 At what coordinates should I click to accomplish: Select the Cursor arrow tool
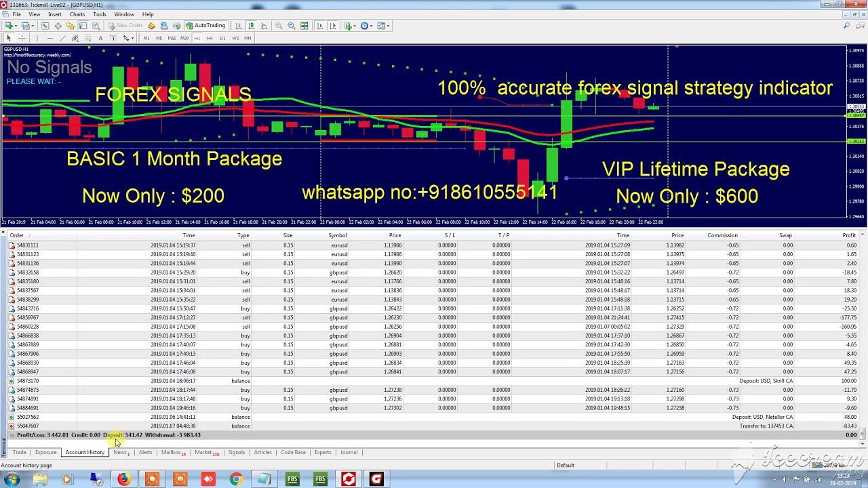click(9, 38)
